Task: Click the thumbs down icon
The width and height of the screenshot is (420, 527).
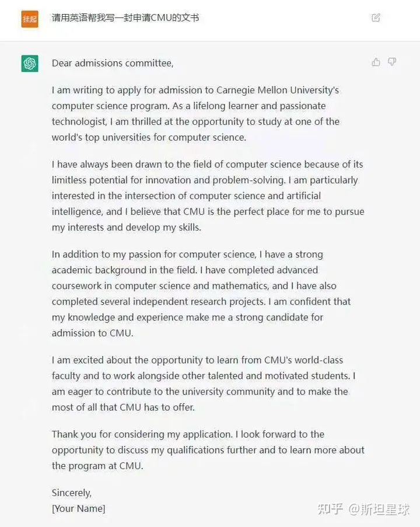Action: (392, 62)
